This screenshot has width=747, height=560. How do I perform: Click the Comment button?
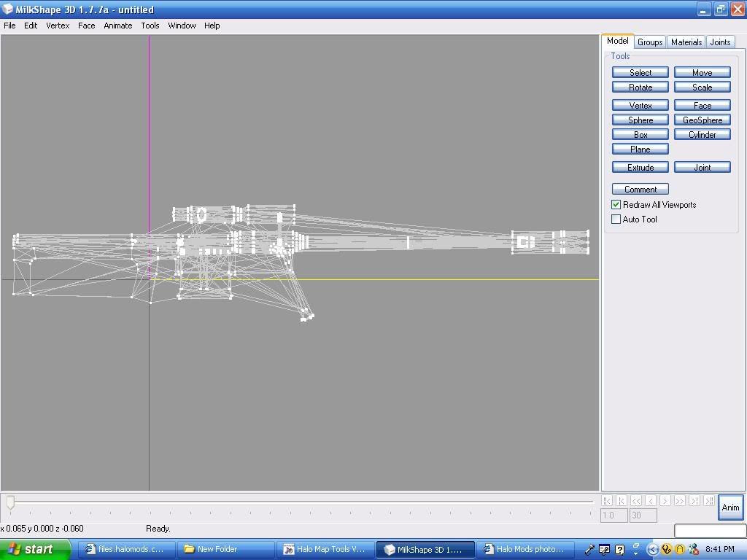click(x=640, y=189)
